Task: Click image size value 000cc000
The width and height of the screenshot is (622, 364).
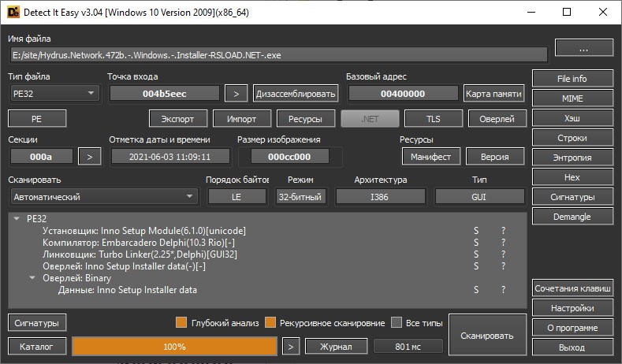Action: pyautogui.click(x=289, y=157)
